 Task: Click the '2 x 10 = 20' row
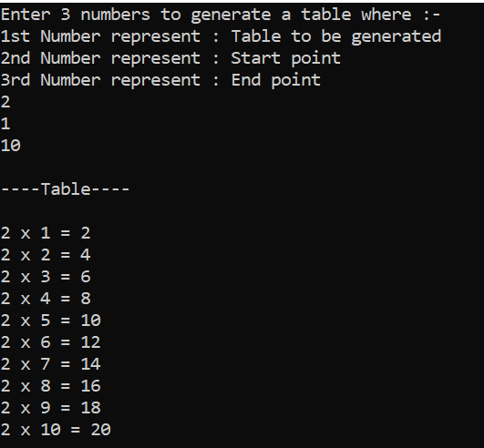pos(56,430)
